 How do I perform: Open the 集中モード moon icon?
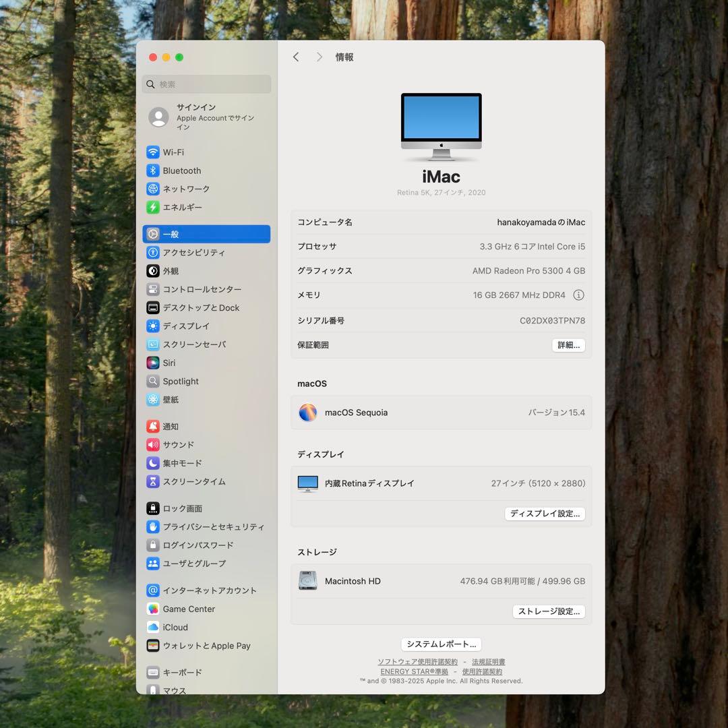[x=153, y=463]
